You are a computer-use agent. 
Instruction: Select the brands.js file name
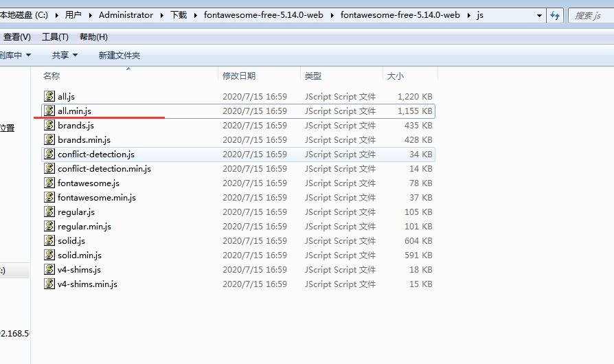click(x=76, y=126)
